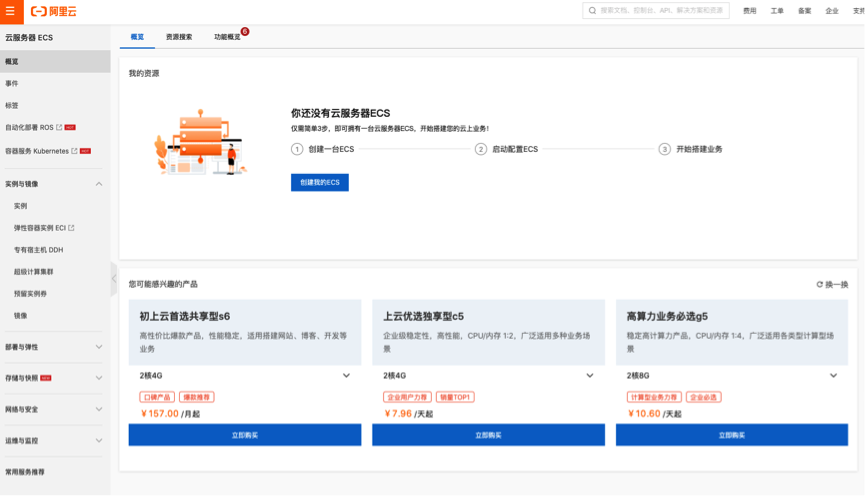Focus the top search input field
Screen dimensions: 865x496
coord(656,10)
